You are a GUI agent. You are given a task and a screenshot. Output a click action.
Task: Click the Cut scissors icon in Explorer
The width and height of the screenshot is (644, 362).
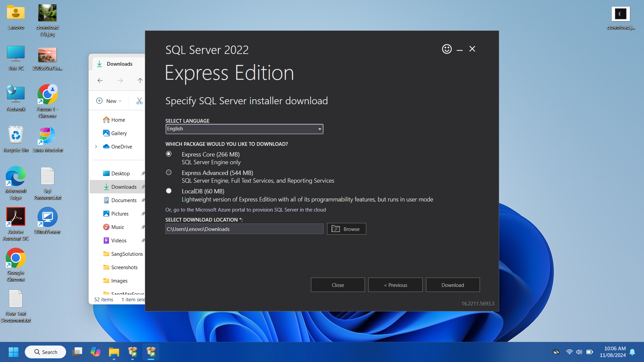click(x=140, y=101)
